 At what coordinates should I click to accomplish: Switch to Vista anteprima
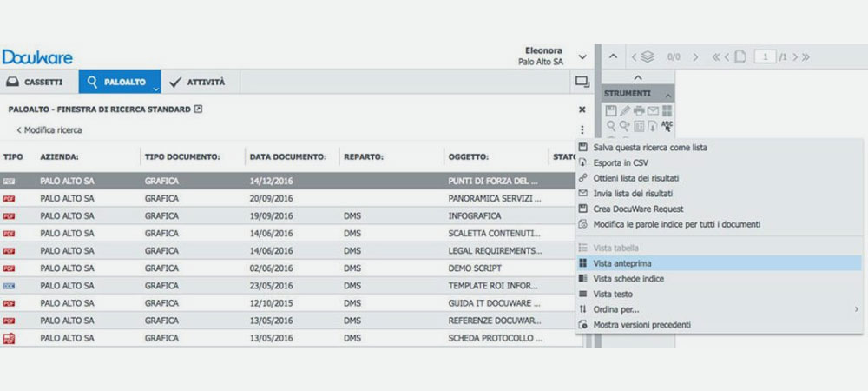point(720,263)
